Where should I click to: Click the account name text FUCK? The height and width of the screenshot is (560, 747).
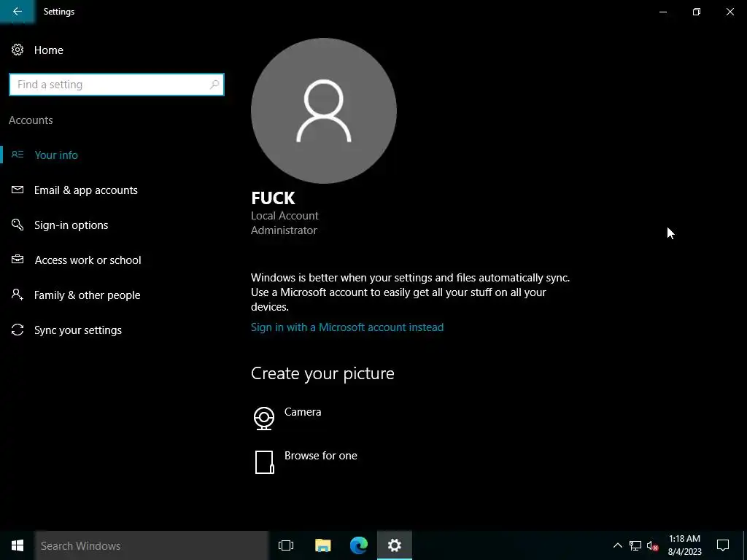[x=273, y=198]
